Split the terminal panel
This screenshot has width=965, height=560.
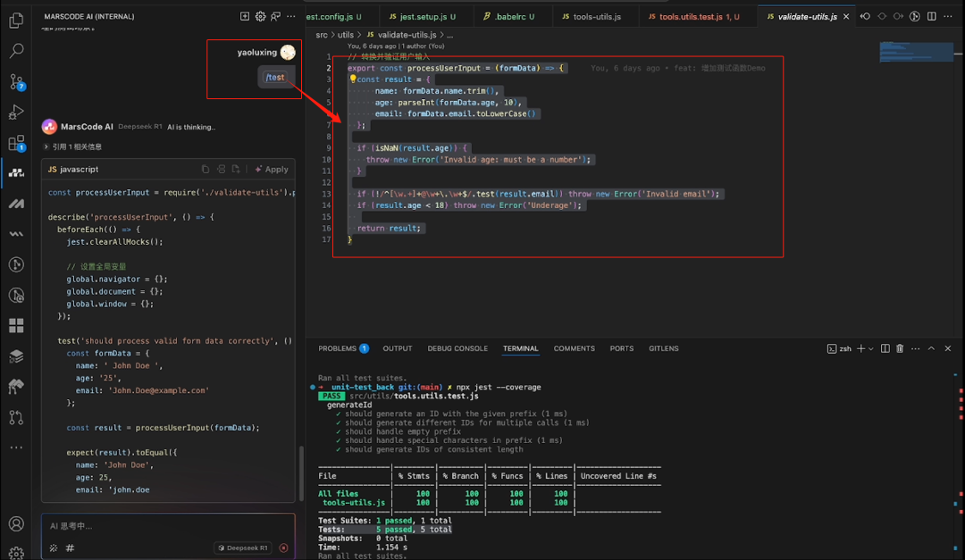click(x=885, y=348)
